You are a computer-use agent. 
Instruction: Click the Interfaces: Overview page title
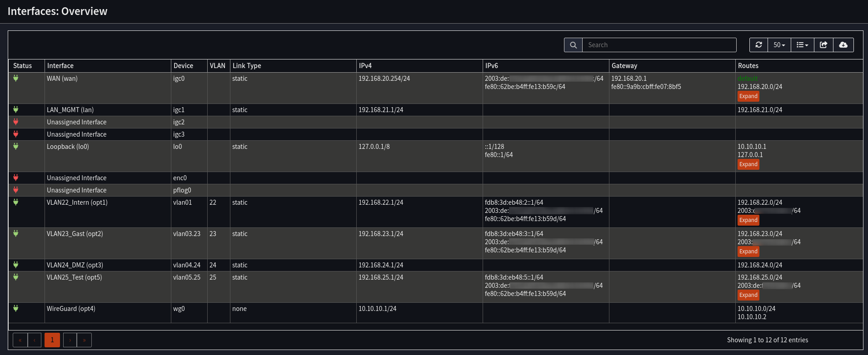click(x=57, y=11)
